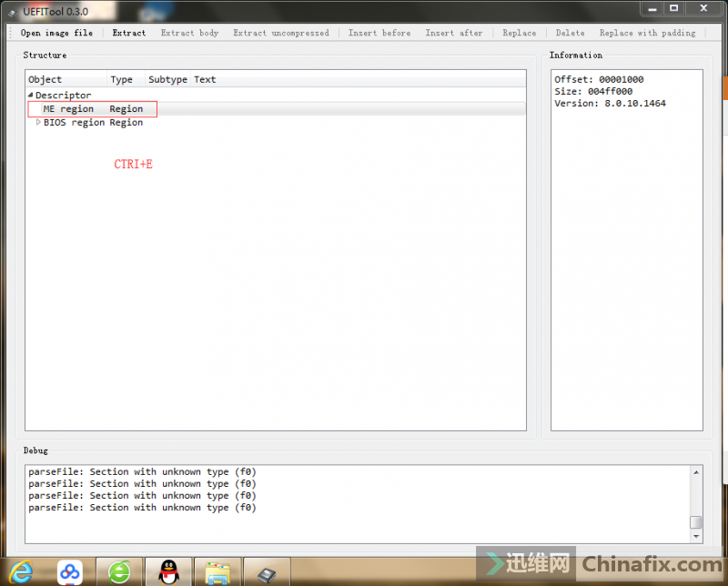Screen dimensions: 728x586
Task: Click the Type column header
Action: coord(126,79)
